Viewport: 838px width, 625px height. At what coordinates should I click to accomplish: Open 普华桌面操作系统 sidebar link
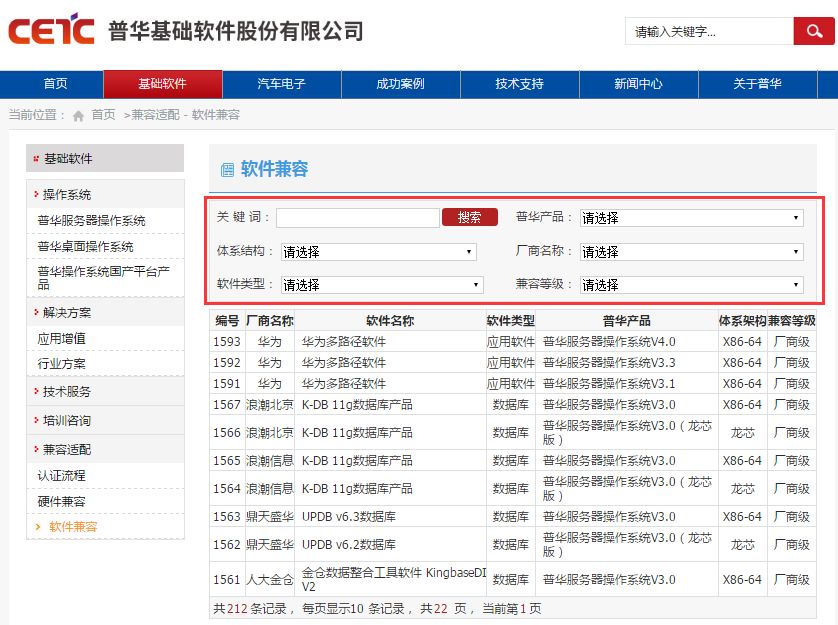point(86,246)
